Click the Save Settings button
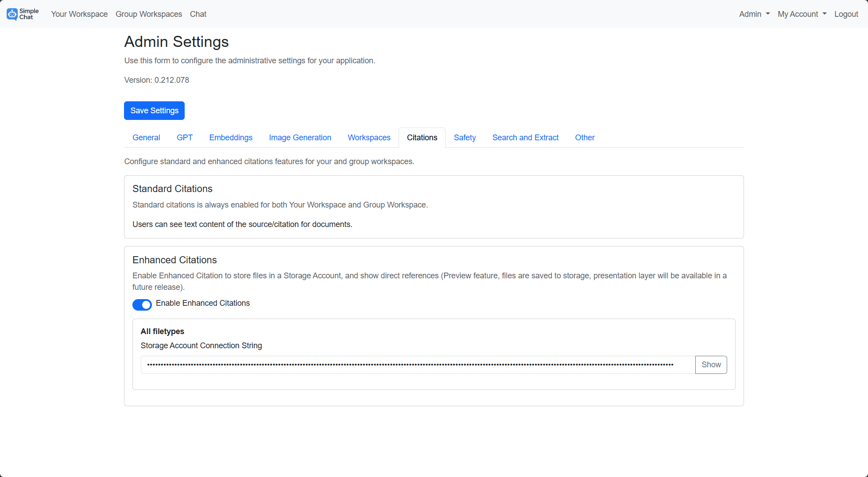The width and height of the screenshot is (868, 477). pyautogui.click(x=154, y=111)
